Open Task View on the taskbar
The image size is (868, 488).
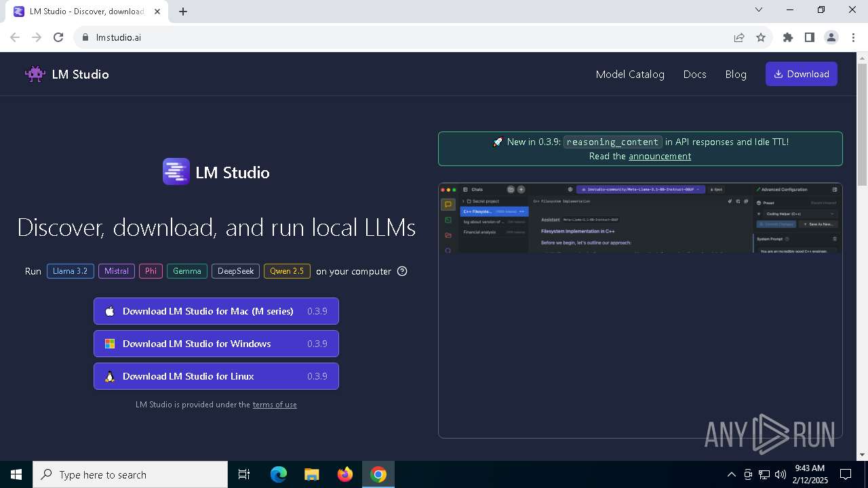[244, 474]
